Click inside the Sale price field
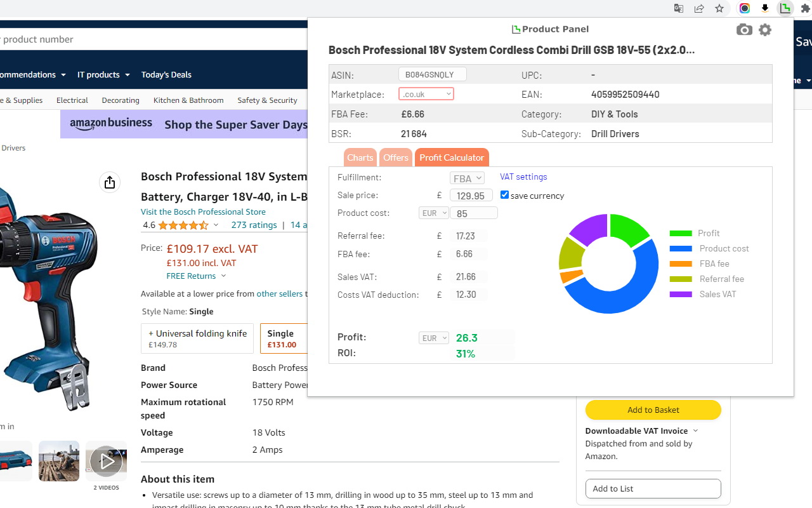Image resolution: width=812 pixels, height=508 pixels. (x=471, y=196)
